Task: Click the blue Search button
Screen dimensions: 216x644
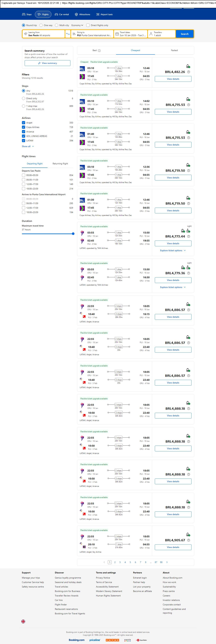Action: (x=184, y=34)
